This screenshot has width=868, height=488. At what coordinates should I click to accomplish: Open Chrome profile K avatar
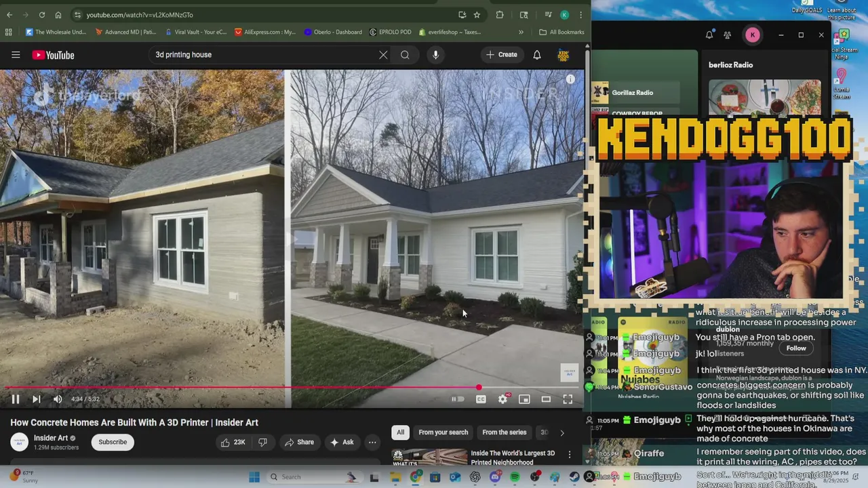click(565, 15)
